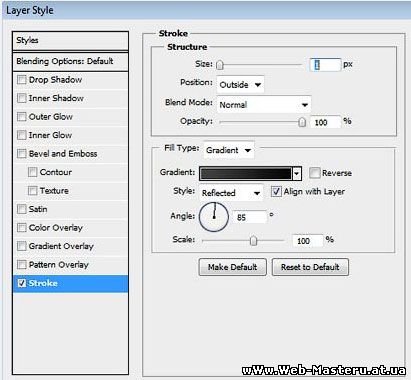Enable the Gradient Overlay checkbox

tap(22, 246)
